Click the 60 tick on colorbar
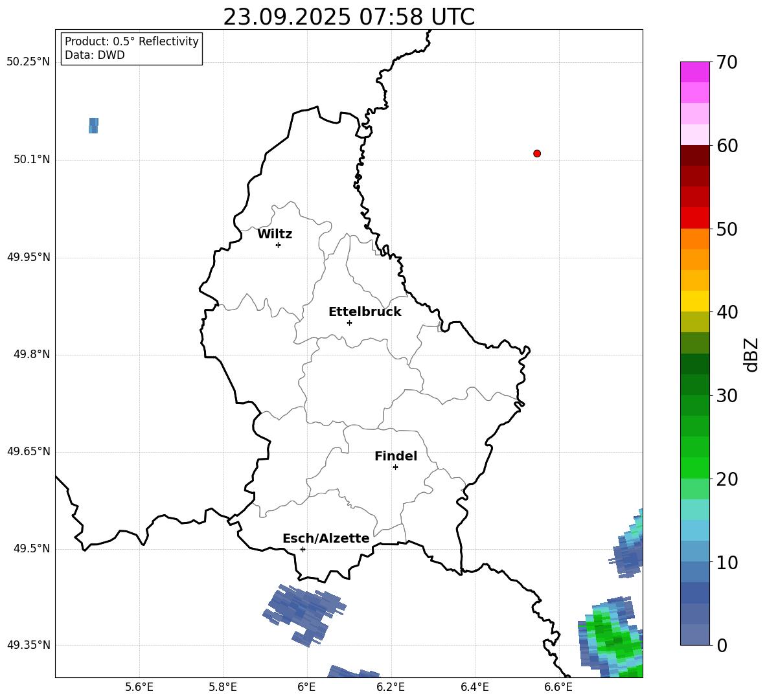 727,146
